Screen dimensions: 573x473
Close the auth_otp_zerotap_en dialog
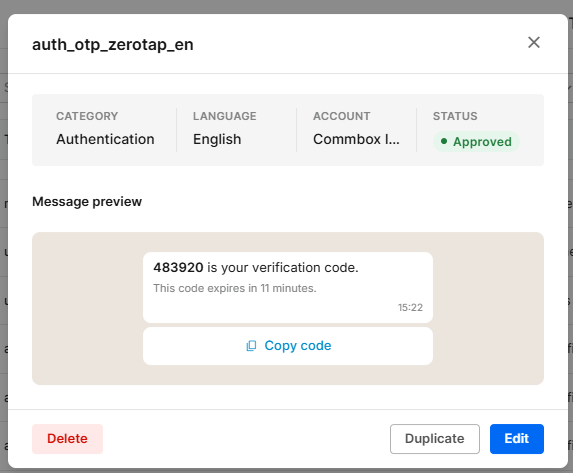534,42
